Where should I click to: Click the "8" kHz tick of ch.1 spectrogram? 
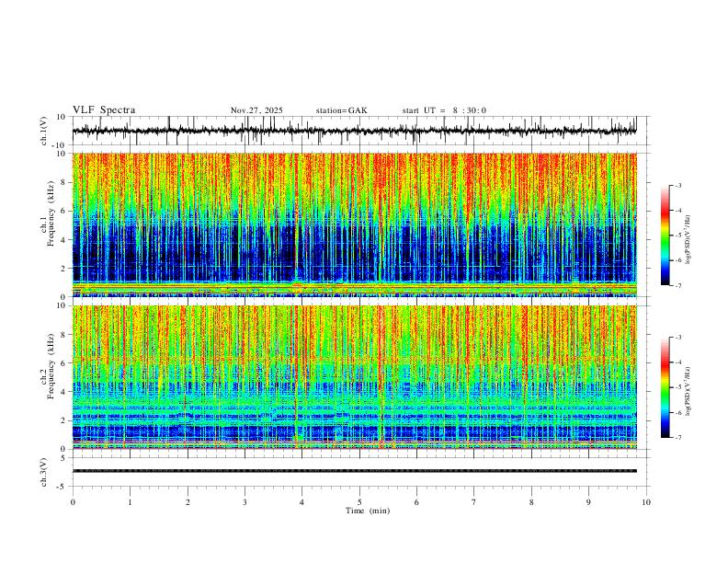pyautogui.click(x=64, y=182)
